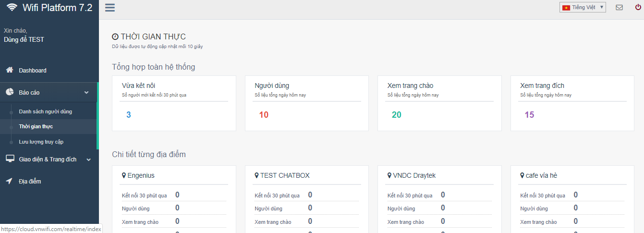Click the Vietnam flag icon
This screenshot has height=233, width=644.
[x=566, y=7]
